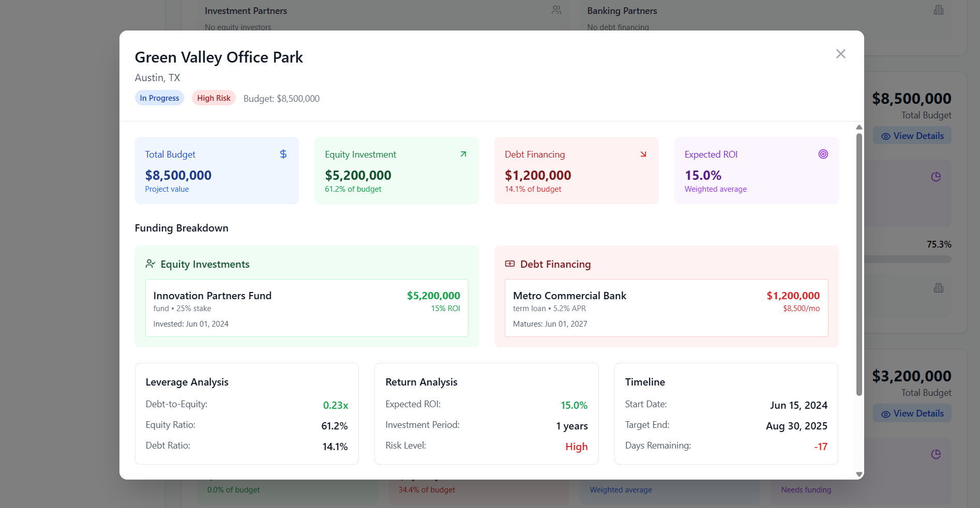Click the Leverage Analysis card
Viewport: 980px width, 508px height.
point(247,413)
